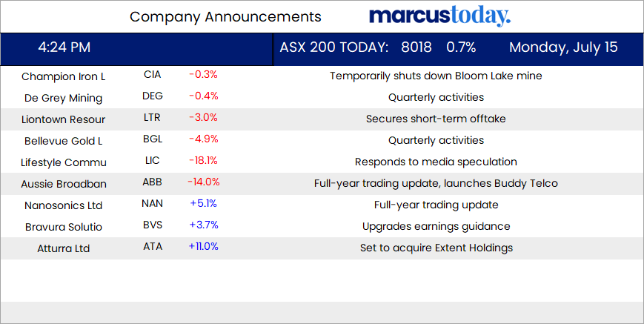Viewport: 644px width, 324px height.
Task: Open the Aussie Broadband Buddy Telco announcement
Action: (x=436, y=183)
